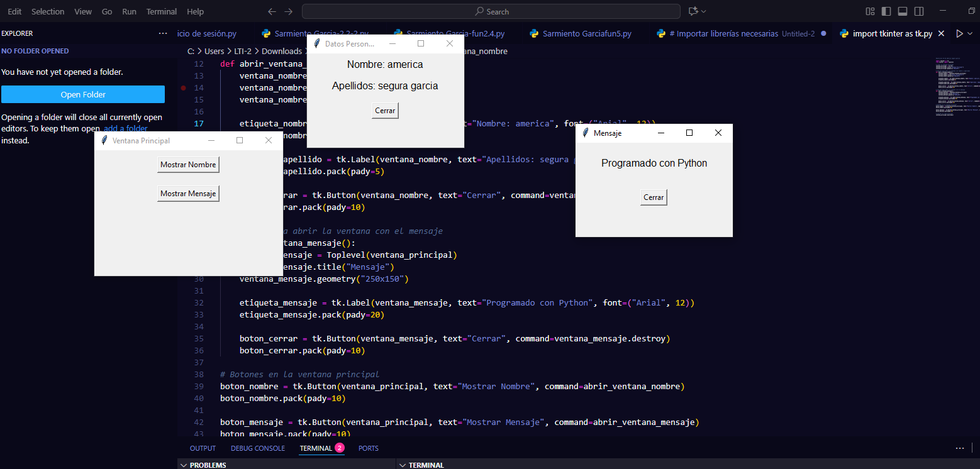This screenshot has width=980, height=469.
Task: Toggle the secondary side bar layout icon
Action: [x=919, y=11]
